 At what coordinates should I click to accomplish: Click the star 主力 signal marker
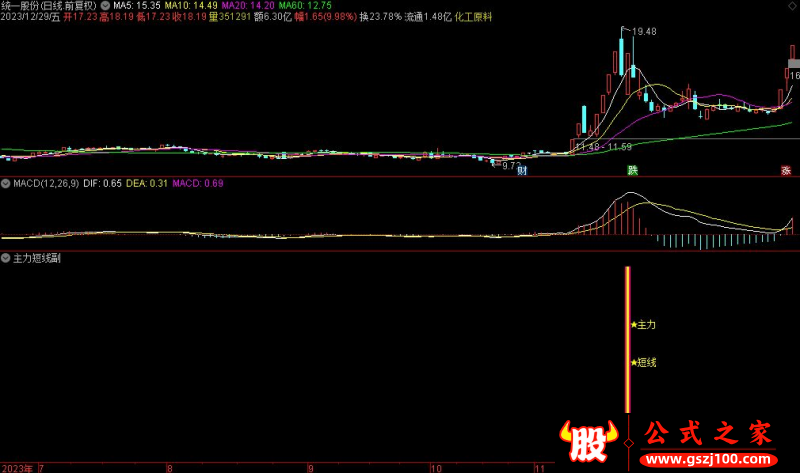tap(643, 324)
